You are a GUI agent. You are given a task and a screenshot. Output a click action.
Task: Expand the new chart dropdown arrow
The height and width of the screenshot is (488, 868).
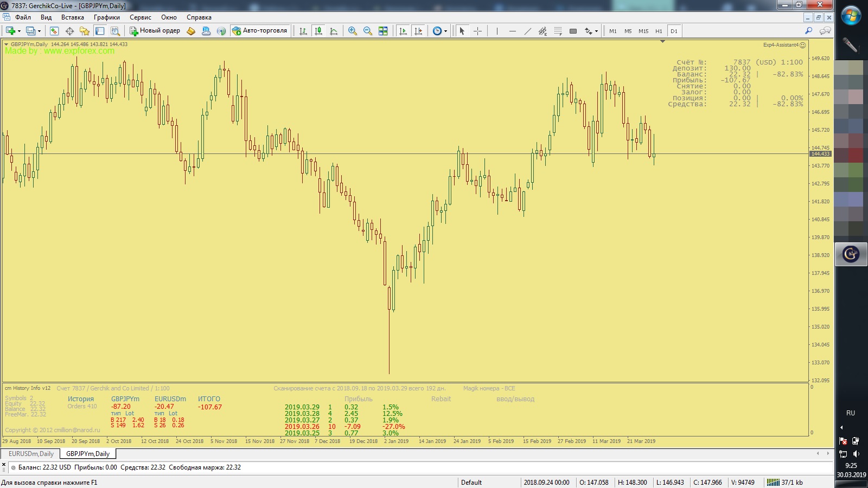pos(19,31)
